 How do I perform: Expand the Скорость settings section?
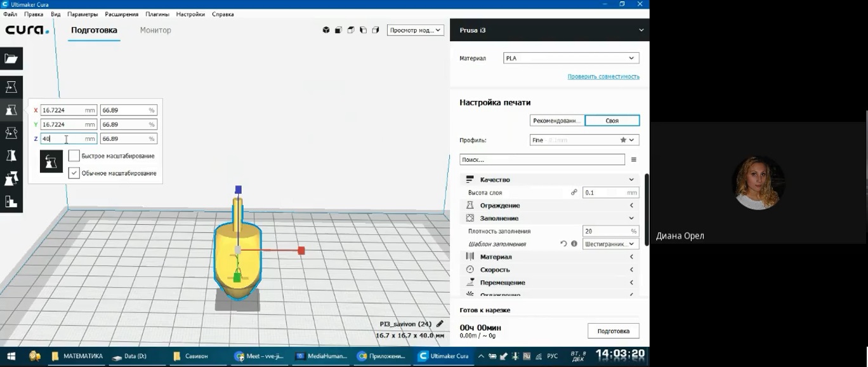pyautogui.click(x=549, y=270)
